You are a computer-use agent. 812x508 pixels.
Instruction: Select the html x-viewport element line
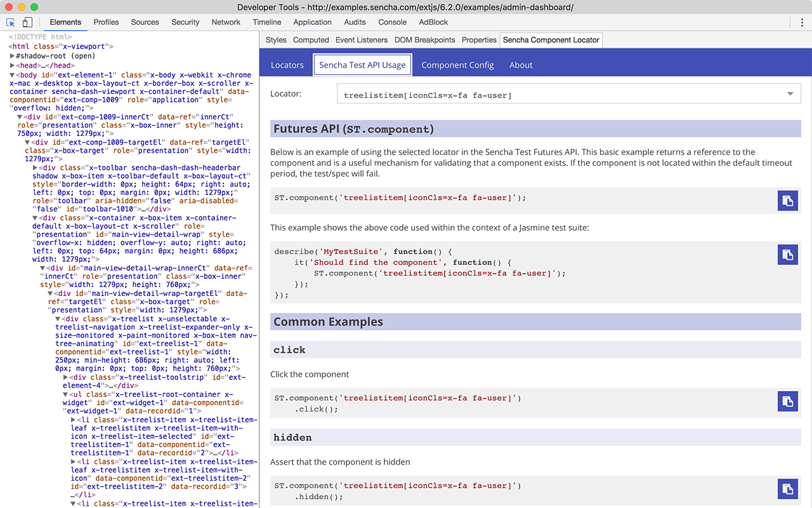[61, 47]
